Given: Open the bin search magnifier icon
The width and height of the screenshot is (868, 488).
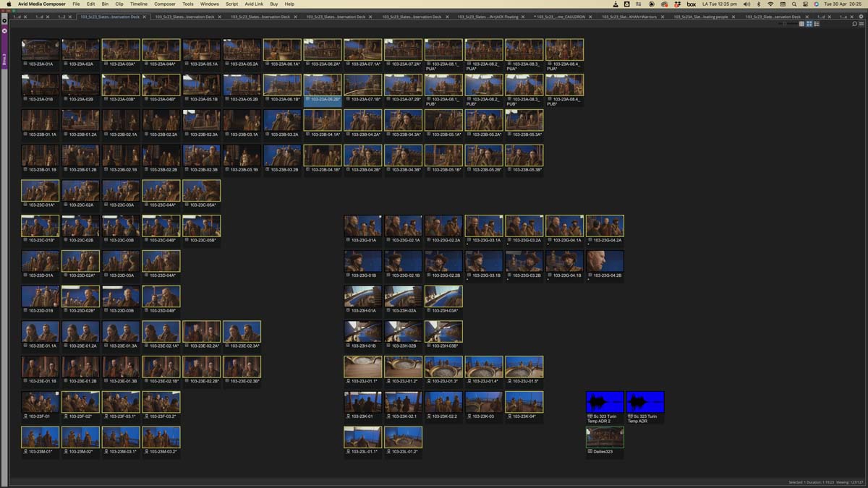Looking at the screenshot, I should point(854,24).
